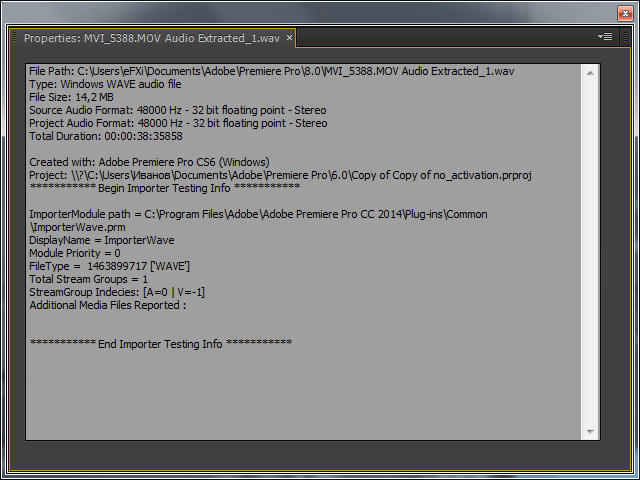Screen dimensions: 640x480
Task: Click 'Begin Importer Testing Info' line
Action: click(165, 188)
